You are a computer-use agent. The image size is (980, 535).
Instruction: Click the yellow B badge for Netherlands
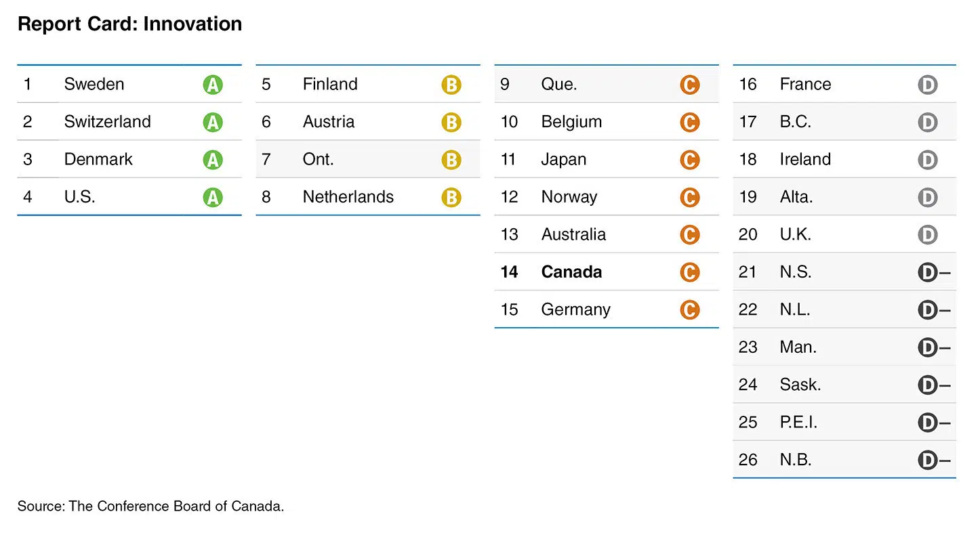[x=451, y=198]
